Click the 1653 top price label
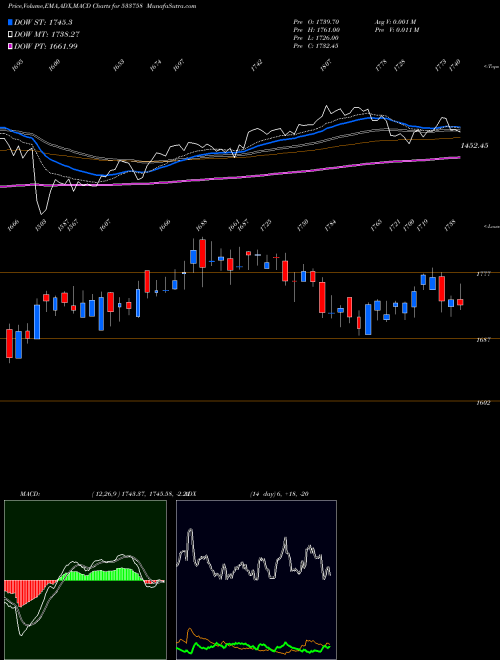The image size is (500, 660). 119,65
